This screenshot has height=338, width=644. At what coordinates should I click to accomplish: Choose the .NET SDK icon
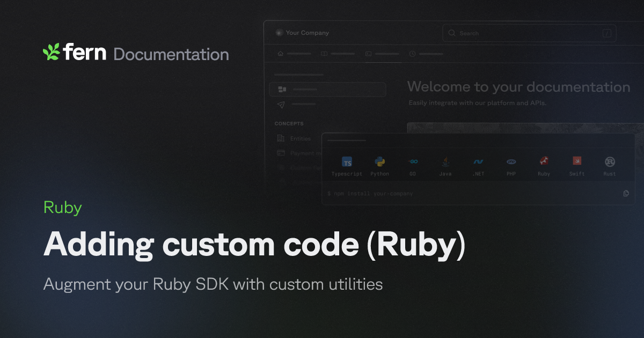478,161
